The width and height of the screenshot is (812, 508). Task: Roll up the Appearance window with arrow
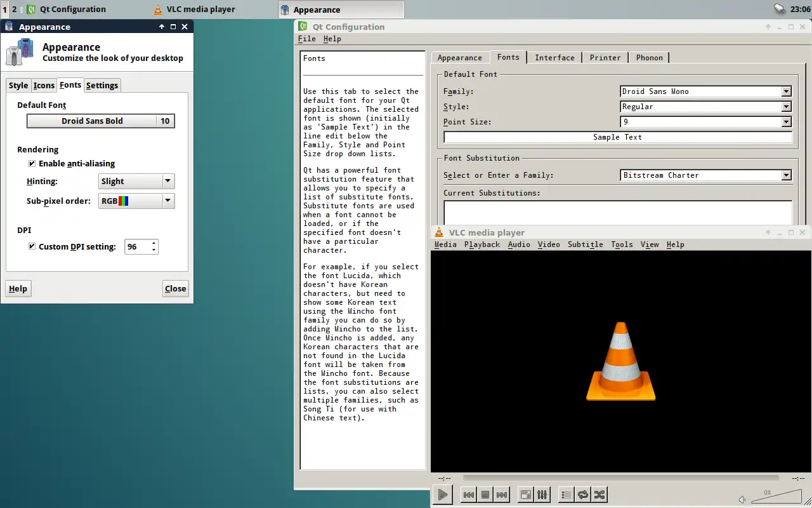(x=162, y=27)
